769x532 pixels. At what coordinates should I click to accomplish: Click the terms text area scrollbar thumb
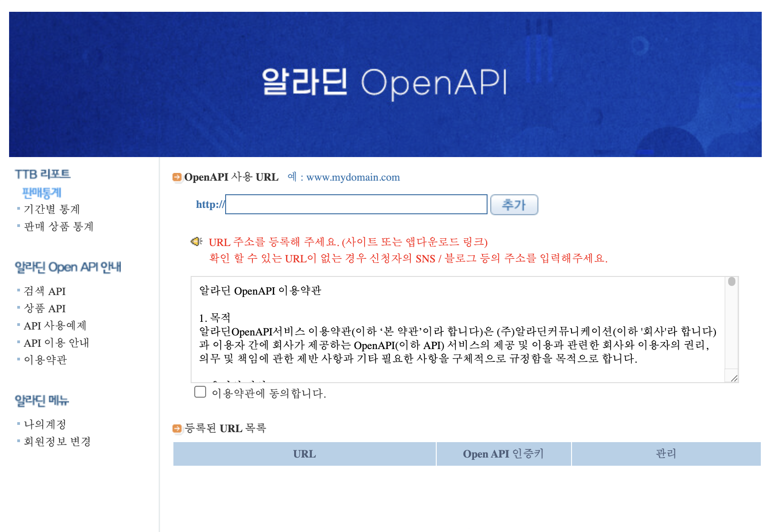point(732,281)
